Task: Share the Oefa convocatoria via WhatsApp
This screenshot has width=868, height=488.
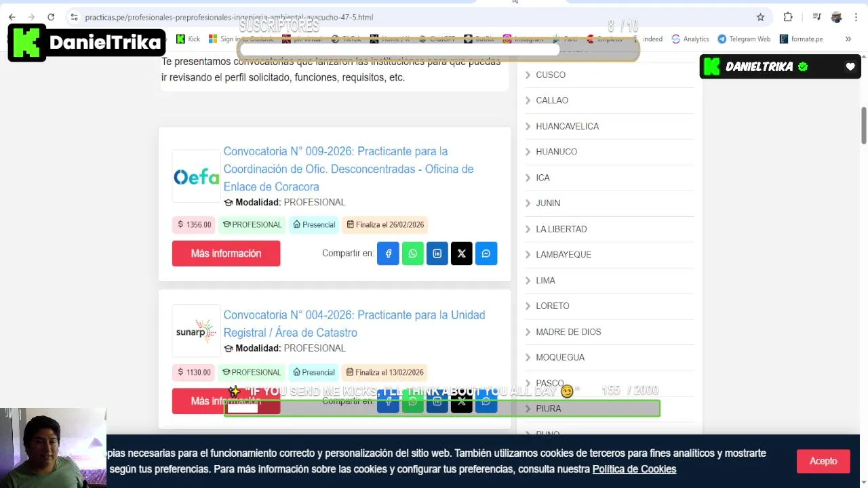Action: [412, 253]
